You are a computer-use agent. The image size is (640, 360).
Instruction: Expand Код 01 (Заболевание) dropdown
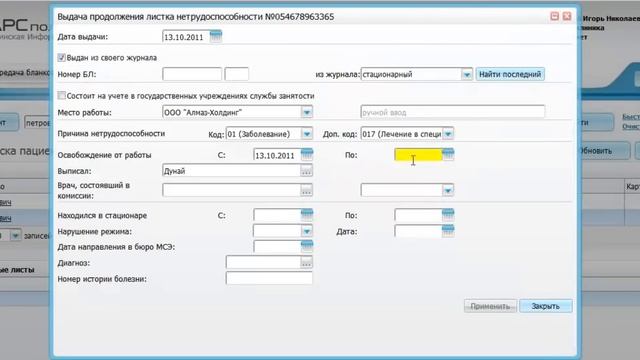click(307, 134)
